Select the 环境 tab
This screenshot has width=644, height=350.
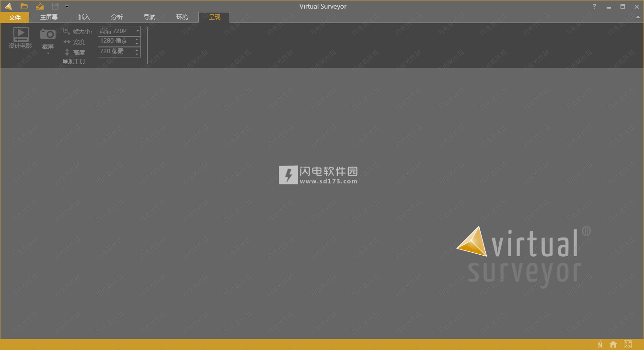click(182, 17)
